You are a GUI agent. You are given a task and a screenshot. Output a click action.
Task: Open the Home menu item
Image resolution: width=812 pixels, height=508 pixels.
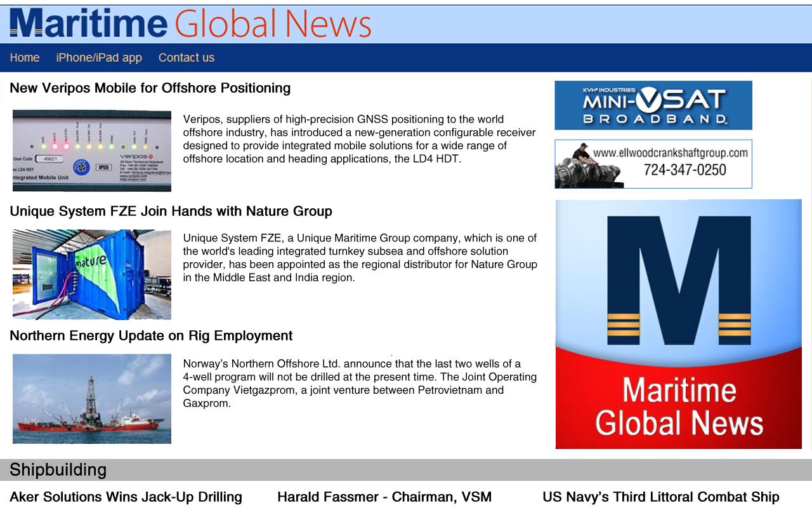[x=25, y=58]
